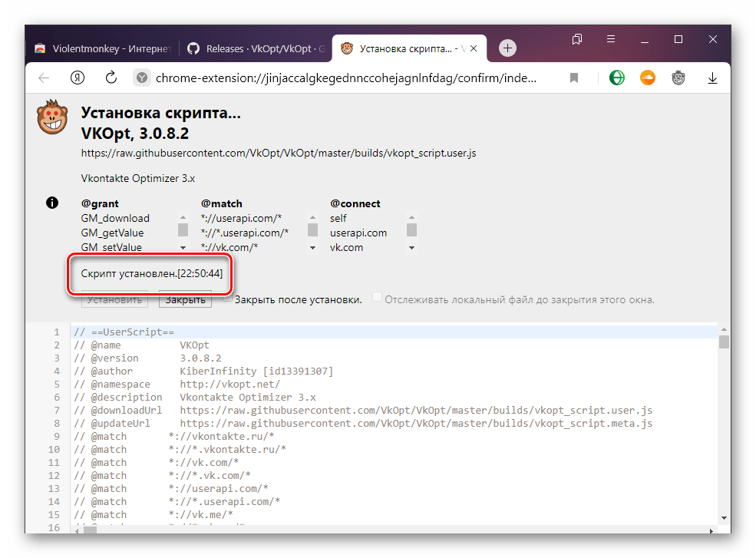This screenshot has height=558, width=756.
Task: Click Скрипт установлен status message
Action: pos(151,273)
